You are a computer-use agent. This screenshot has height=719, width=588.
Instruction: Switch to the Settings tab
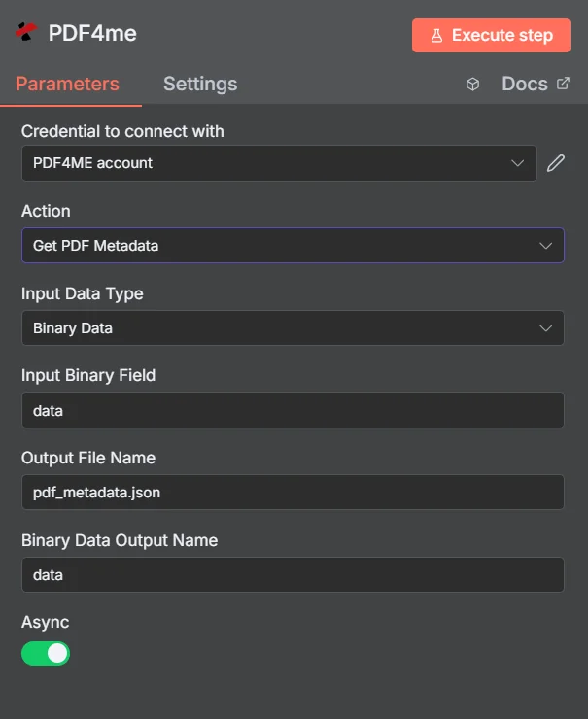(200, 84)
